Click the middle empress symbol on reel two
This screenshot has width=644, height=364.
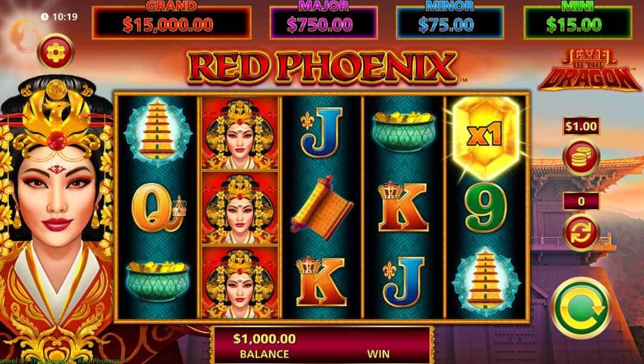[240, 208]
